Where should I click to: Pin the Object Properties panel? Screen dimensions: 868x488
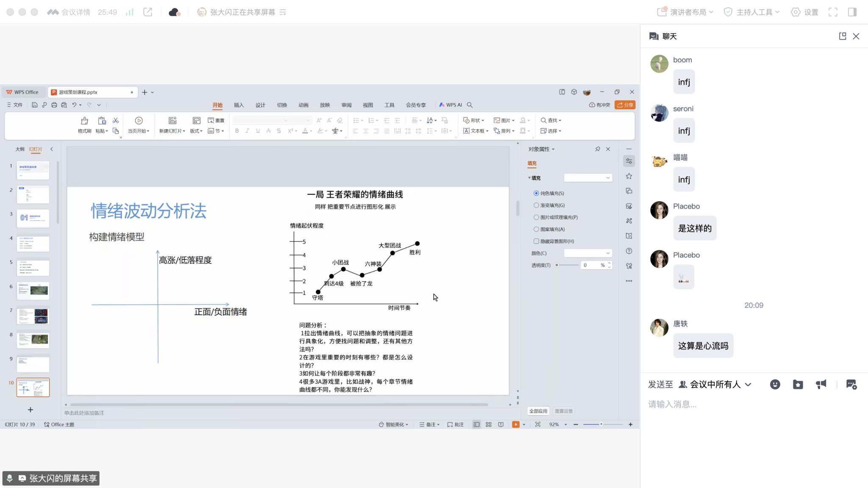coord(598,149)
